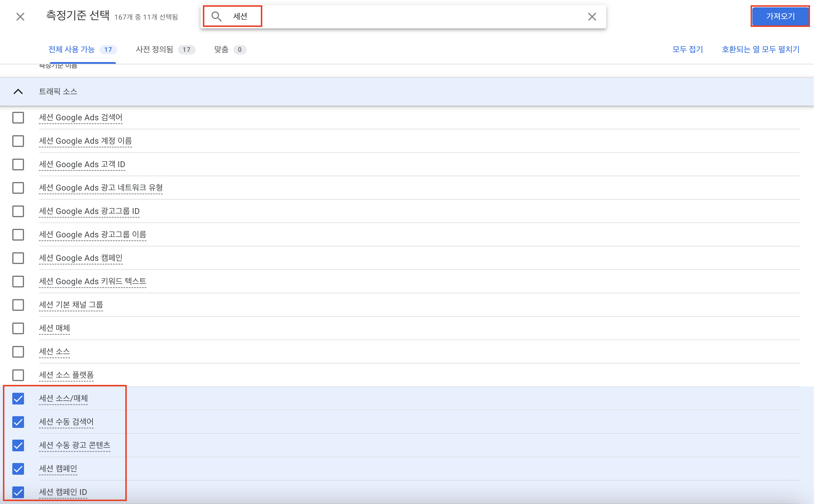Enable 세션 기본 채널 그룹 checkbox
The height and width of the screenshot is (504, 815).
pos(18,305)
